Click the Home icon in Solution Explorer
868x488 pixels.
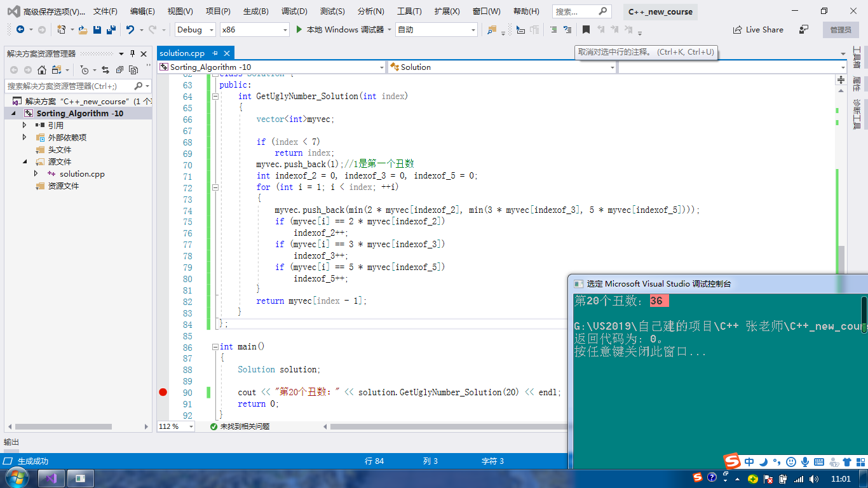pyautogui.click(x=42, y=70)
